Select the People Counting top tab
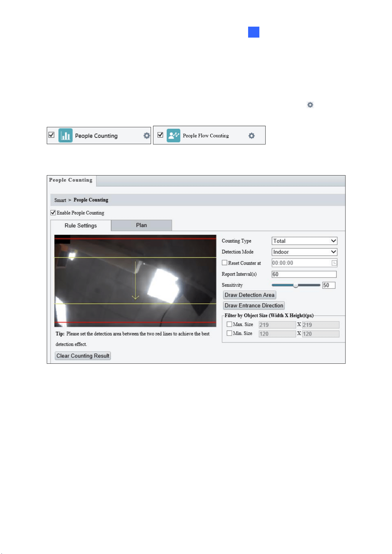The image size is (392, 554). (71, 180)
